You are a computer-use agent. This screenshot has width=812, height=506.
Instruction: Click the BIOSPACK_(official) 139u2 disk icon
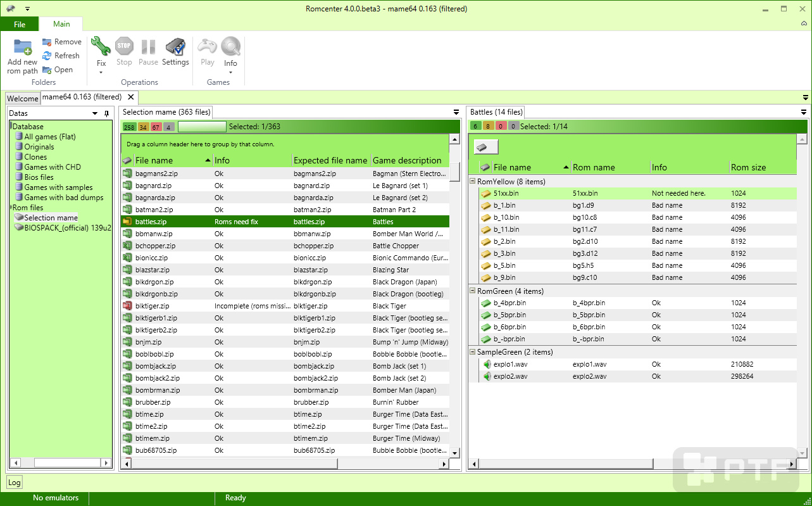[x=19, y=228]
